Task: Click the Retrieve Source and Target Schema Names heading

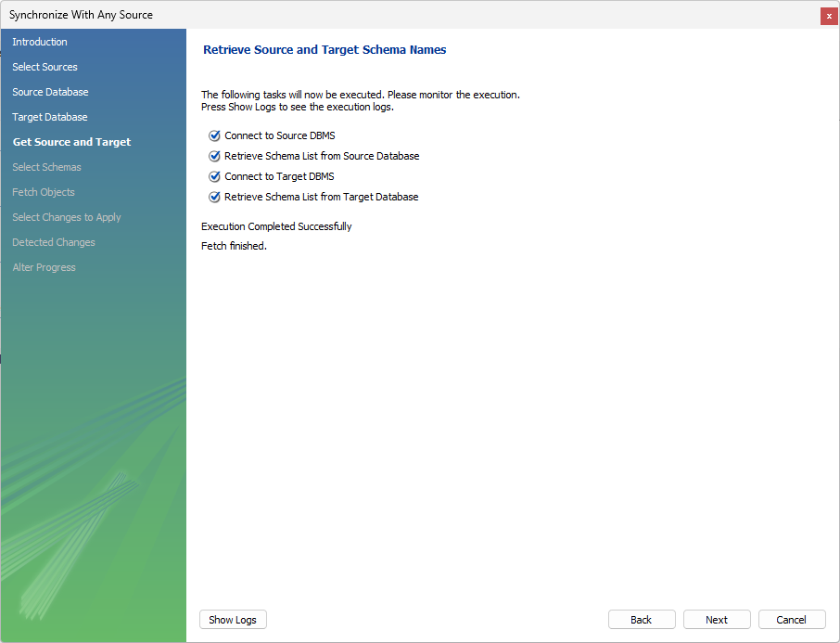Action: point(325,50)
